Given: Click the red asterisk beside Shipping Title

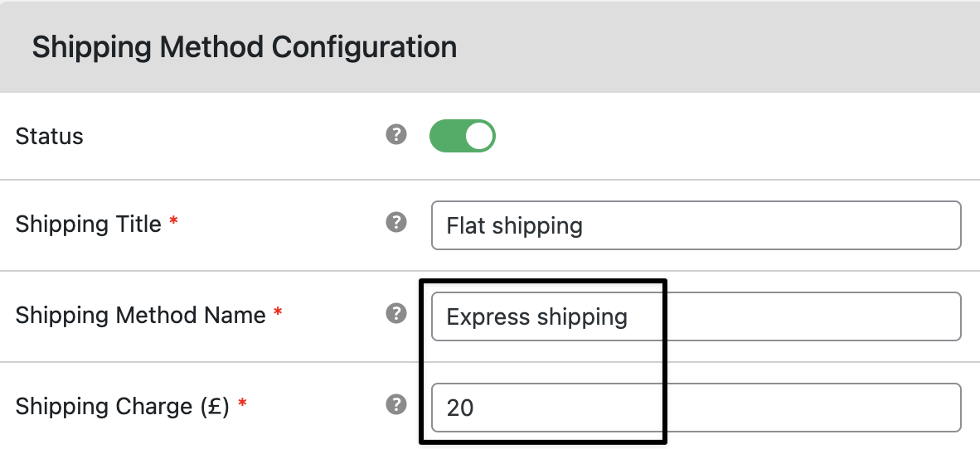Looking at the screenshot, I should 174,220.
